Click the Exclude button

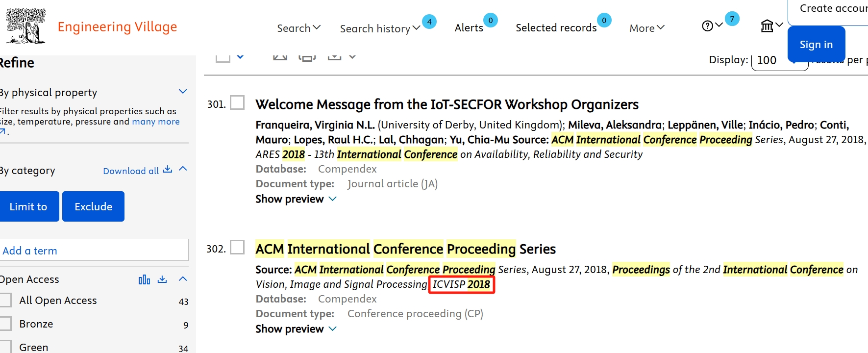click(93, 206)
